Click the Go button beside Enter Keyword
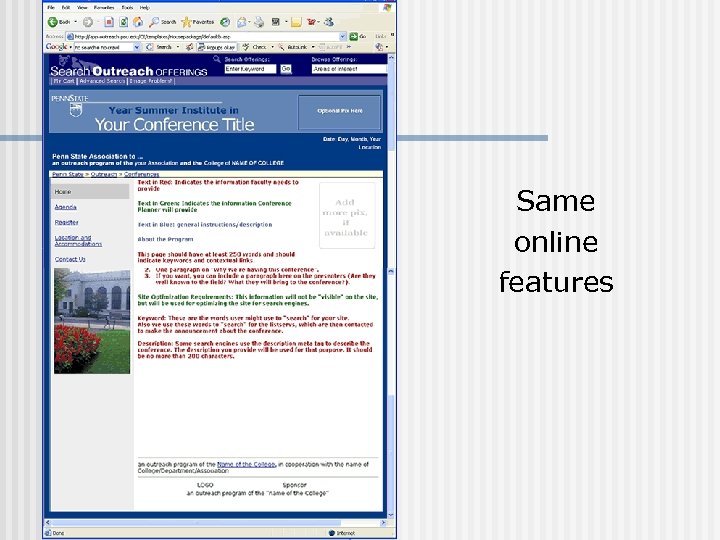Screen dimensions: 720x540 point(286,69)
